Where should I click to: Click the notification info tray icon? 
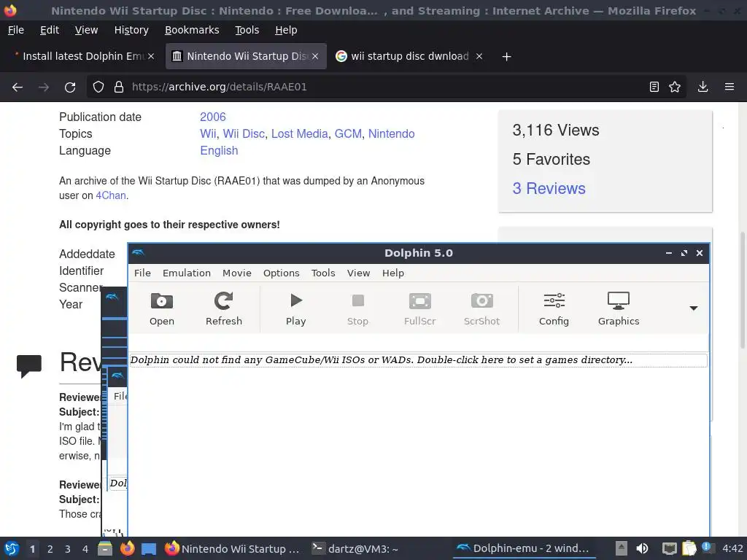(x=707, y=548)
